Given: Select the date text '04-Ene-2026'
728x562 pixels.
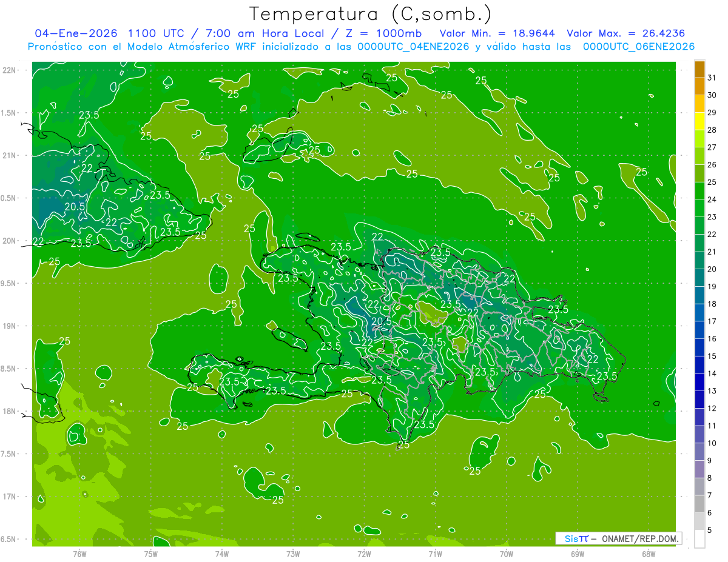Looking at the screenshot, I should (76, 33).
